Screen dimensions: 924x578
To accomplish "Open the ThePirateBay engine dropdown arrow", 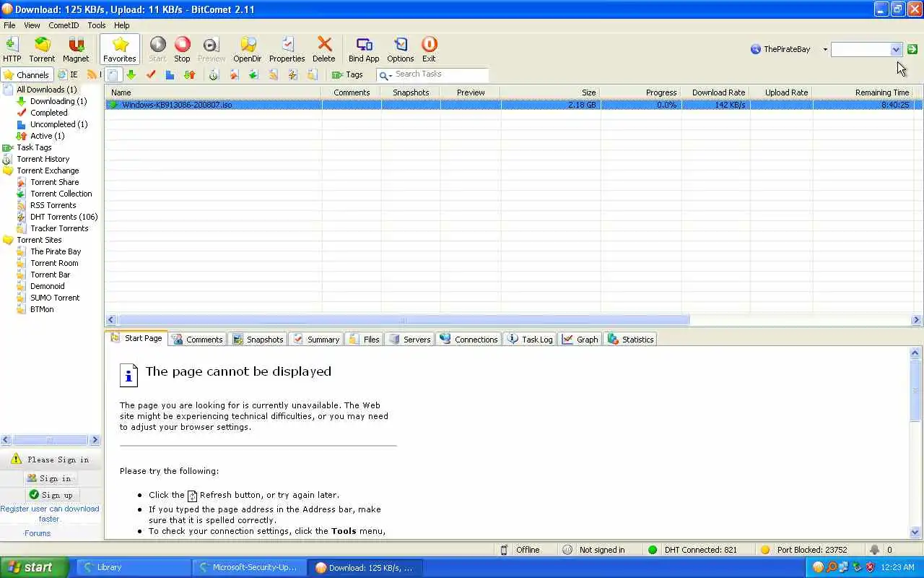I will point(825,49).
